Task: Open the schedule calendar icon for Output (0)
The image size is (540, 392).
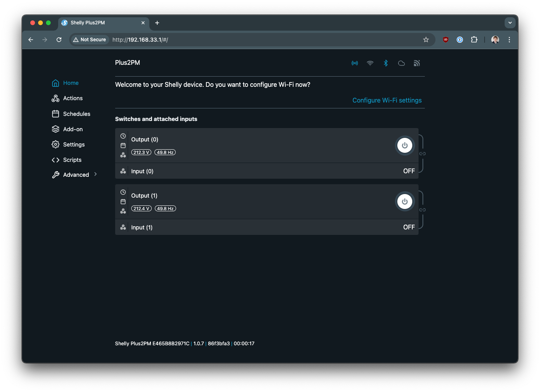Action: [x=123, y=146]
